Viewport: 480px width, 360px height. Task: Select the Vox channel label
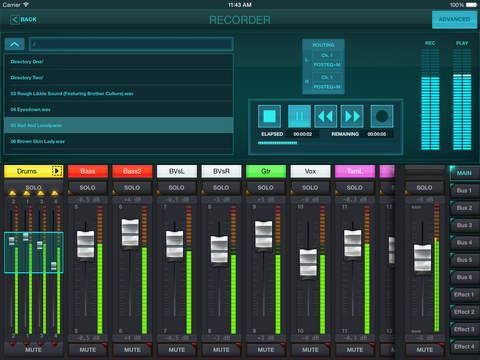tap(310, 171)
